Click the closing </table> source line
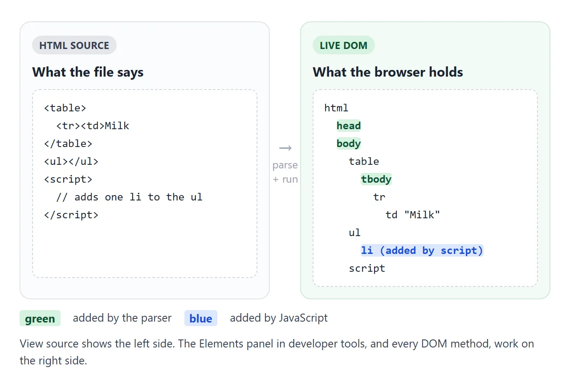Viewport: 570px width, 392px height. click(x=68, y=144)
